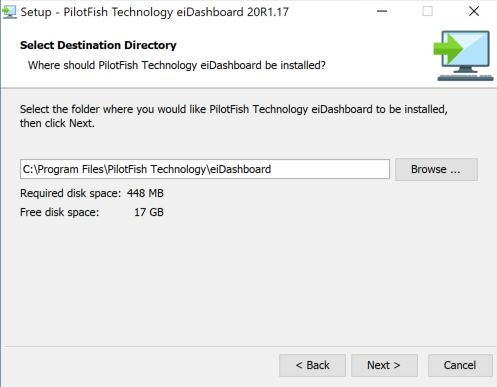Click the monitor with green arrow graphic
Image resolution: width=497 pixels, height=387 pixels.
coord(464,56)
